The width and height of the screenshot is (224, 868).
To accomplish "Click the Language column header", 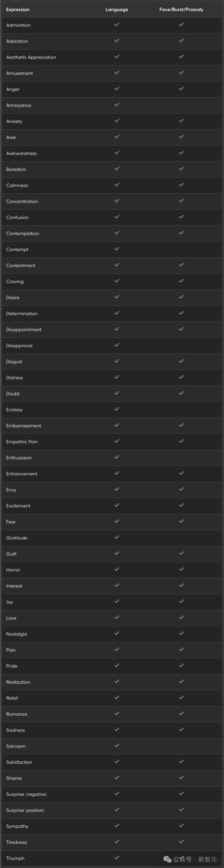I will point(116,9).
